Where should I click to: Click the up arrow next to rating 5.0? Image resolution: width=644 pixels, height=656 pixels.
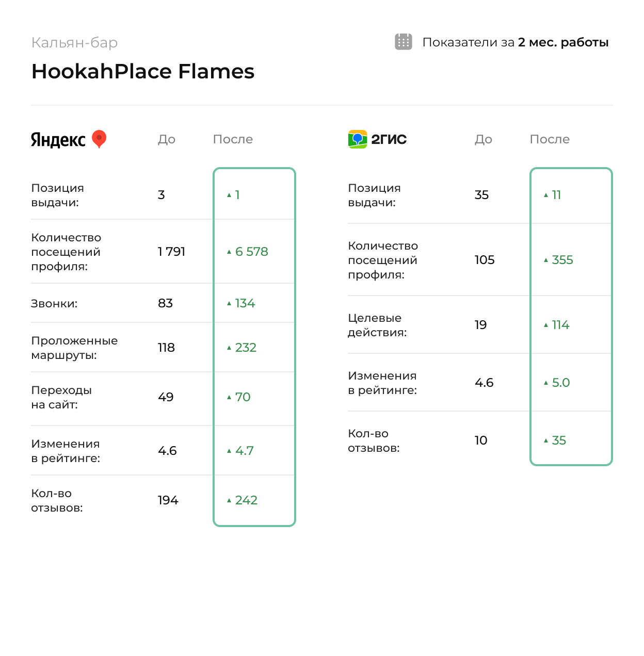(546, 383)
